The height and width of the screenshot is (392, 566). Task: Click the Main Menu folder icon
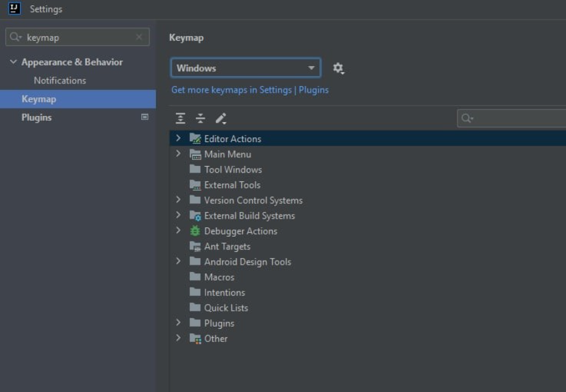[x=195, y=154]
